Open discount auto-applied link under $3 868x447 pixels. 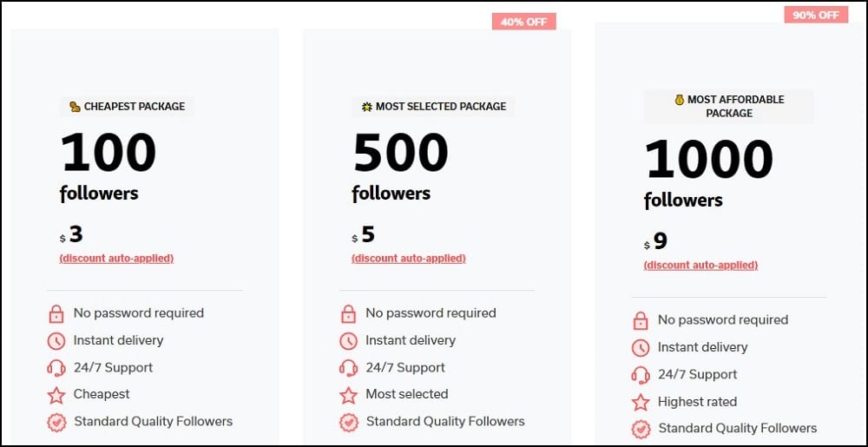[x=116, y=259]
